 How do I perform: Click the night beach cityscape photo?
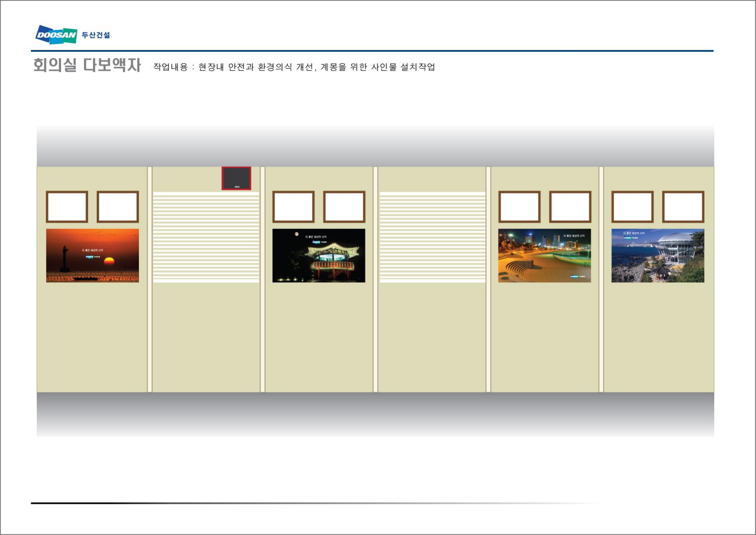point(544,255)
